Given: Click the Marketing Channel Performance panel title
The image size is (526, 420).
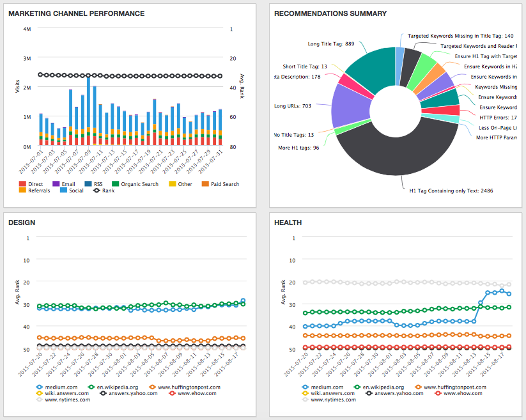Looking at the screenshot, I should [x=76, y=13].
